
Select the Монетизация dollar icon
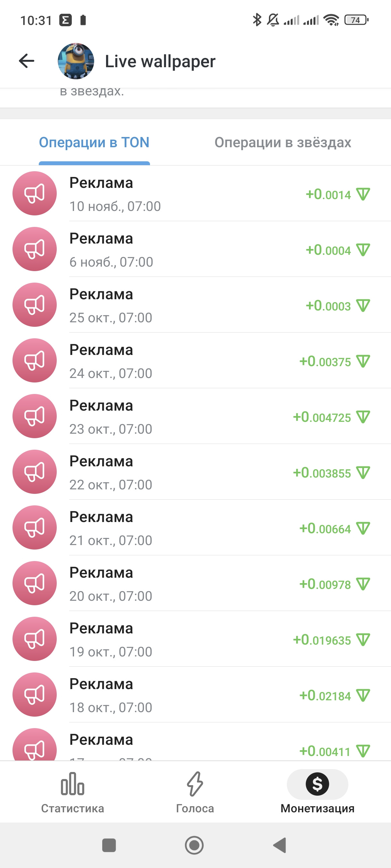317,784
